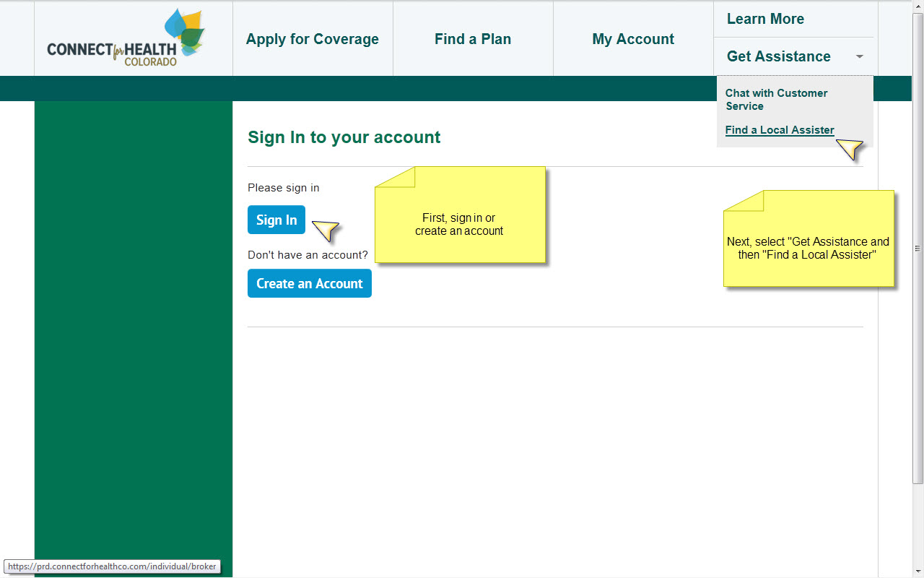Image resolution: width=924 pixels, height=578 pixels.
Task: Click the Connect for Health Colorado logo
Action: [x=126, y=38]
